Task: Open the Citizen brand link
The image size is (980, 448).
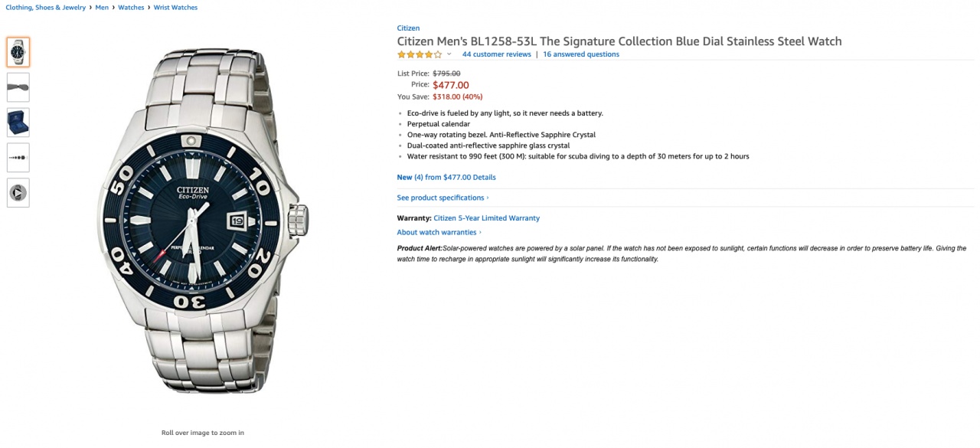Action: point(408,28)
